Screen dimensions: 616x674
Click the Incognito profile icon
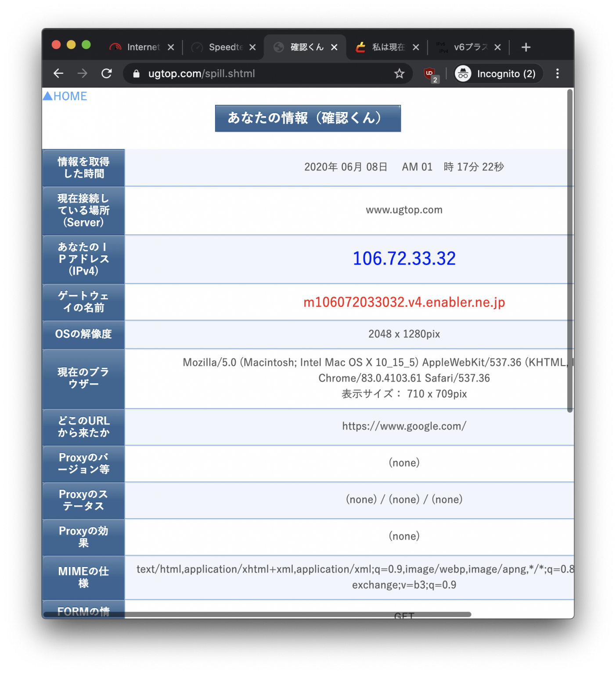(463, 73)
